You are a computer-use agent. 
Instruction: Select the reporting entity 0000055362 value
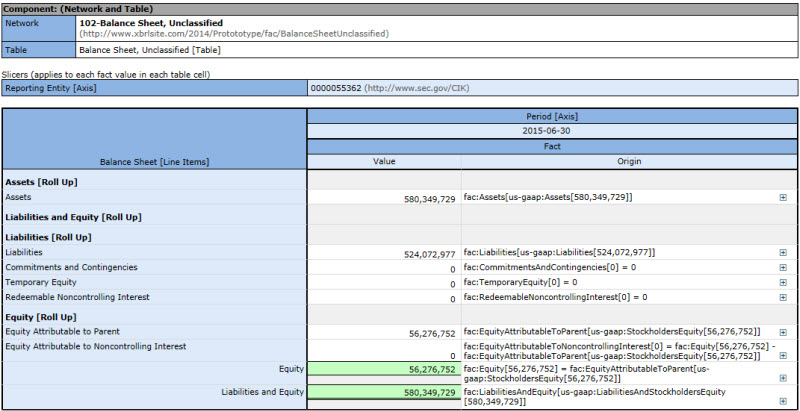coord(336,88)
